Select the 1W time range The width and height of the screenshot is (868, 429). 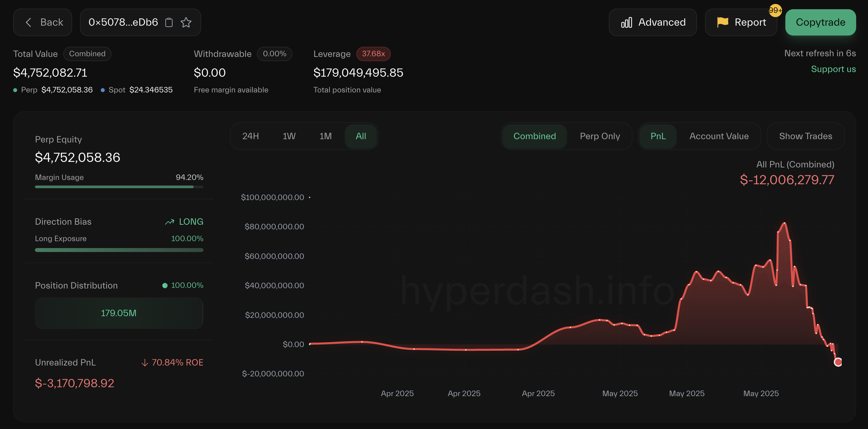pyautogui.click(x=289, y=136)
